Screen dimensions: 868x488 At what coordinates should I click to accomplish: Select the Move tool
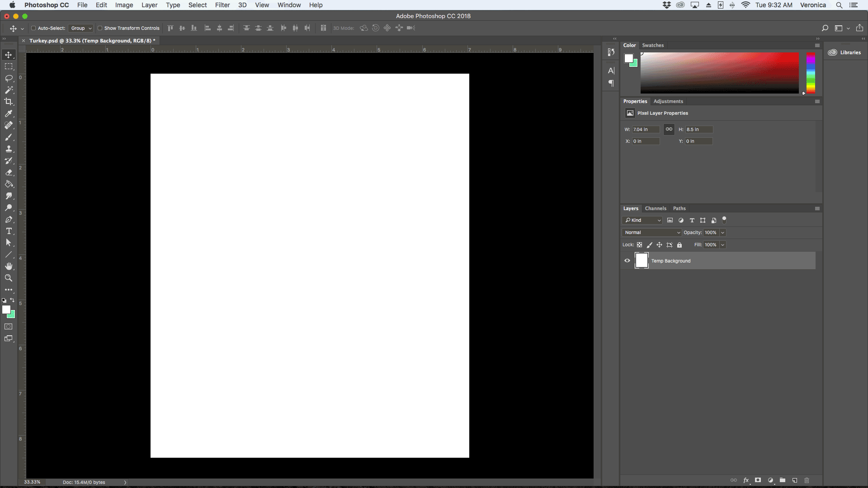(x=9, y=54)
